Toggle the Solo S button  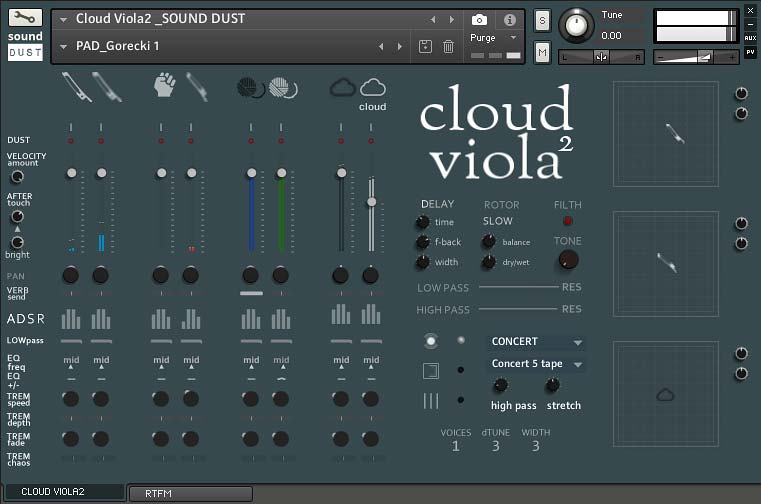click(x=542, y=21)
